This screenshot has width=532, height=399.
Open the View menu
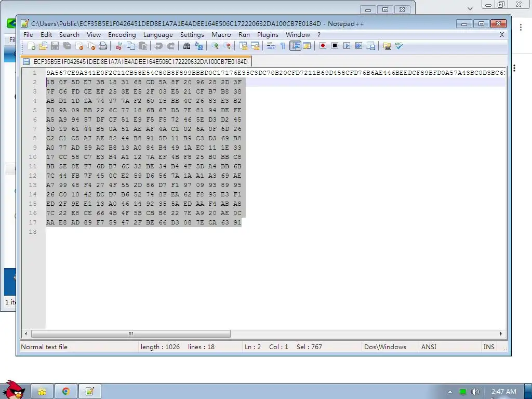(x=94, y=35)
